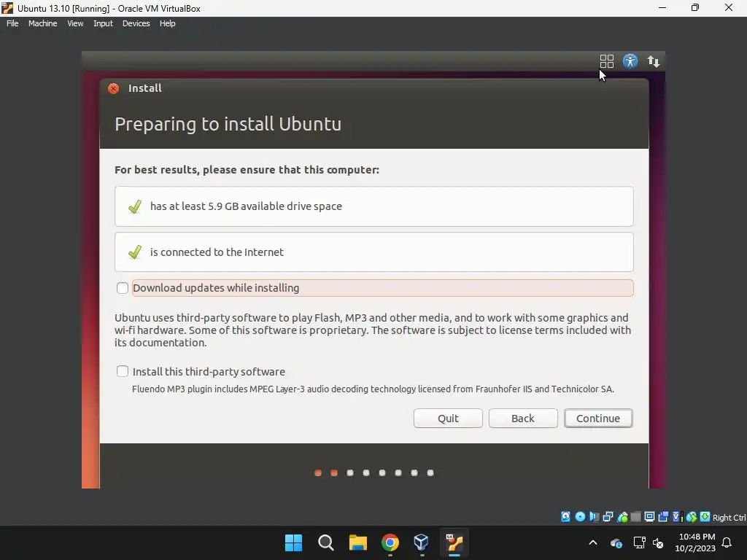Open the Help menu

(x=167, y=23)
